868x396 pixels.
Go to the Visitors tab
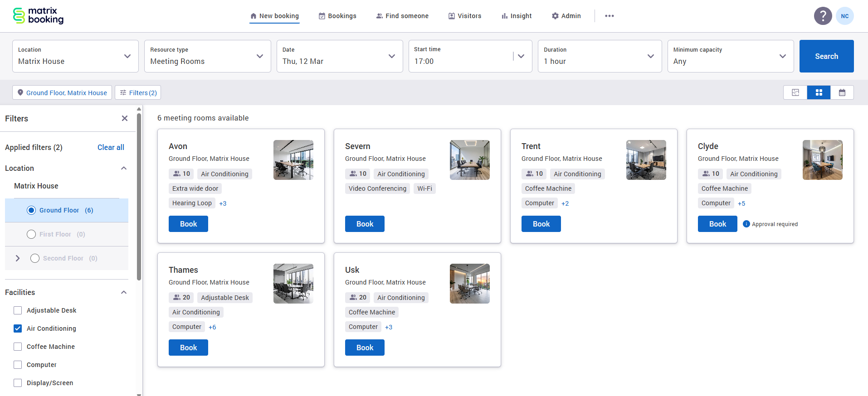pos(465,16)
